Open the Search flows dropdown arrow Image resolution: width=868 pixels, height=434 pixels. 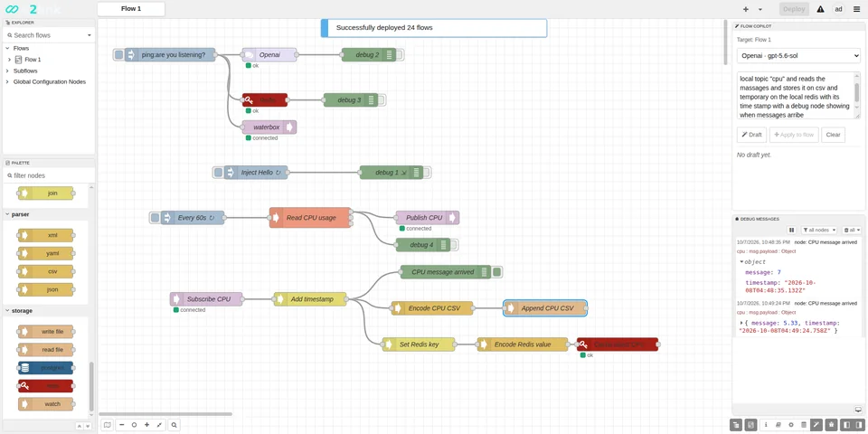pyautogui.click(x=90, y=35)
